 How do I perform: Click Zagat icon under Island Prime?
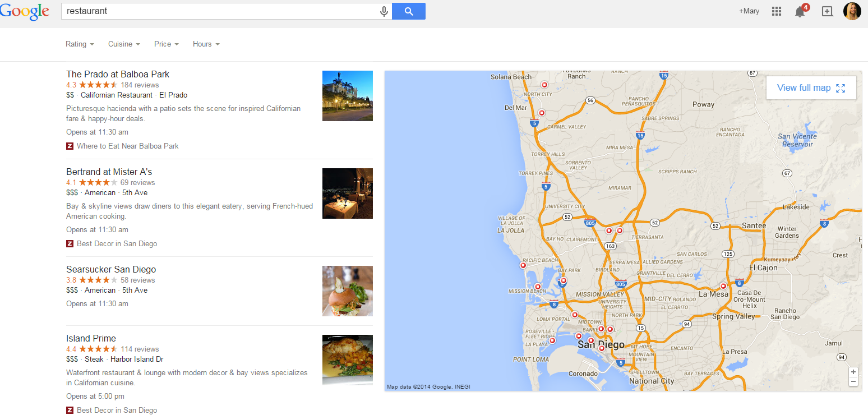70,410
